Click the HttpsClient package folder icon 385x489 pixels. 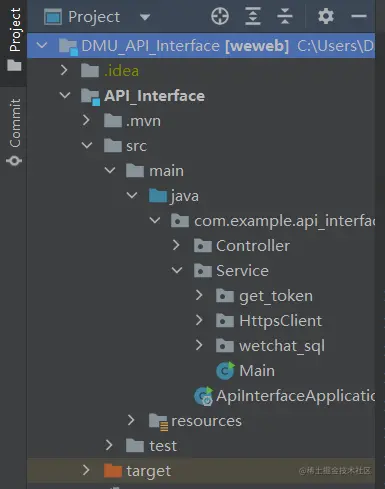[225, 321]
